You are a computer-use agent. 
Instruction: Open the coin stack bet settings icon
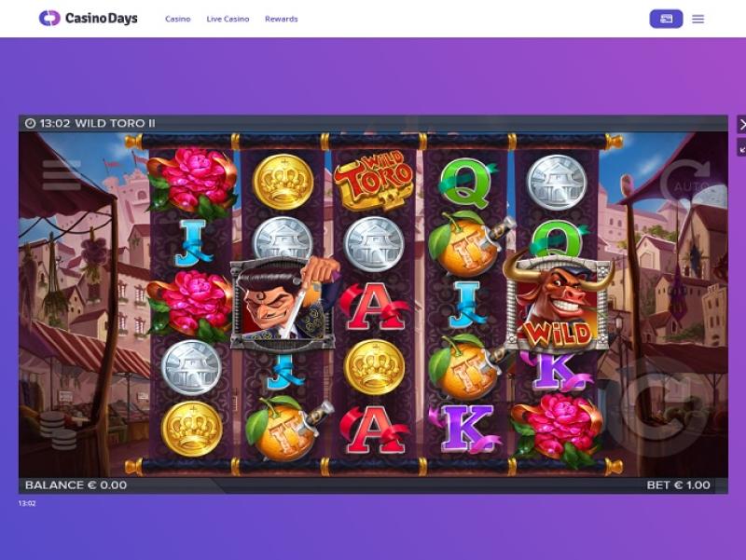tap(59, 430)
